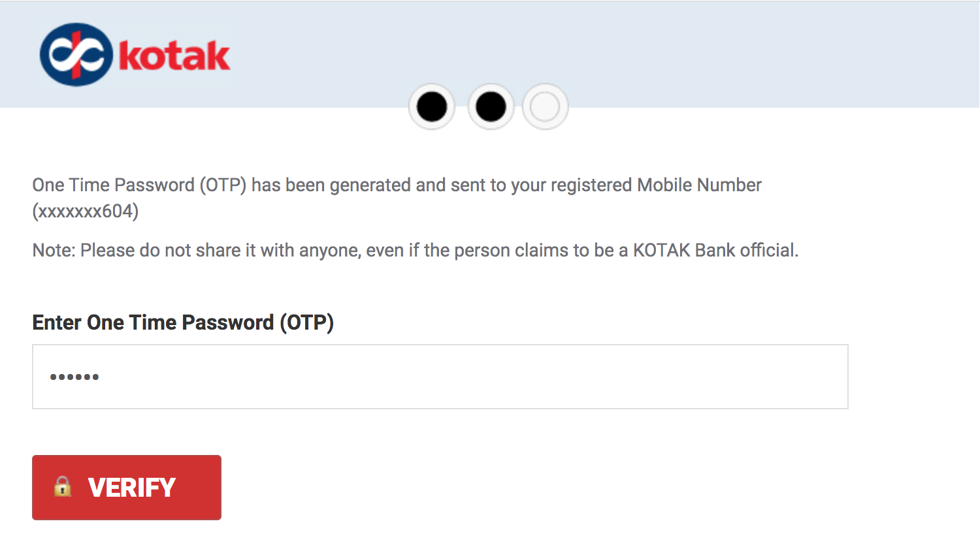Click the padlock icon on the Verify button
Viewport: 980px width, 547px height.
[63, 487]
